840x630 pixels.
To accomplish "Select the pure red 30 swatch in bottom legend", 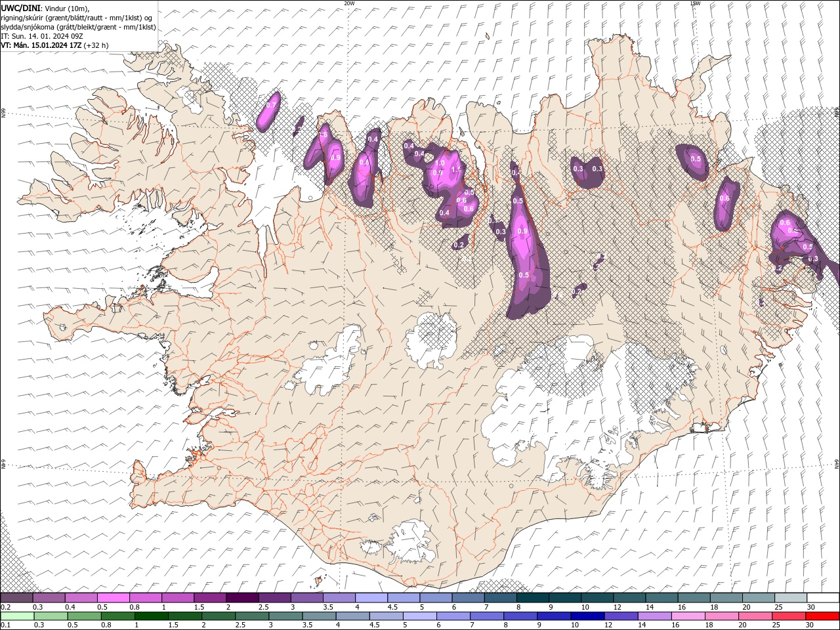I will [x=823, y=616].
